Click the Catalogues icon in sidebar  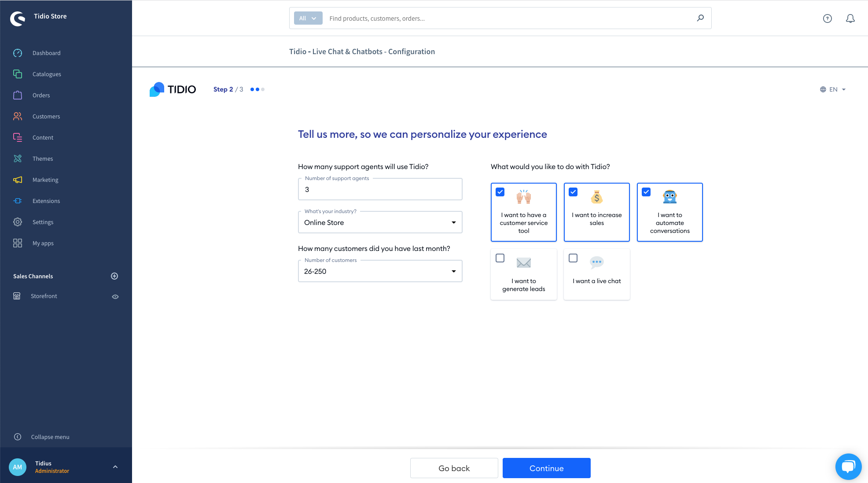click(18, 74)
